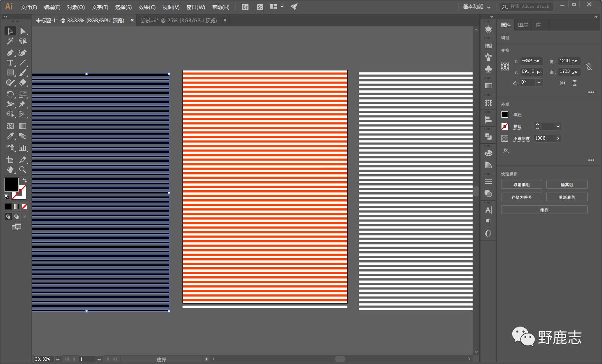
Task: Swap fill and stroke colors
Action: tap(25, 180)
